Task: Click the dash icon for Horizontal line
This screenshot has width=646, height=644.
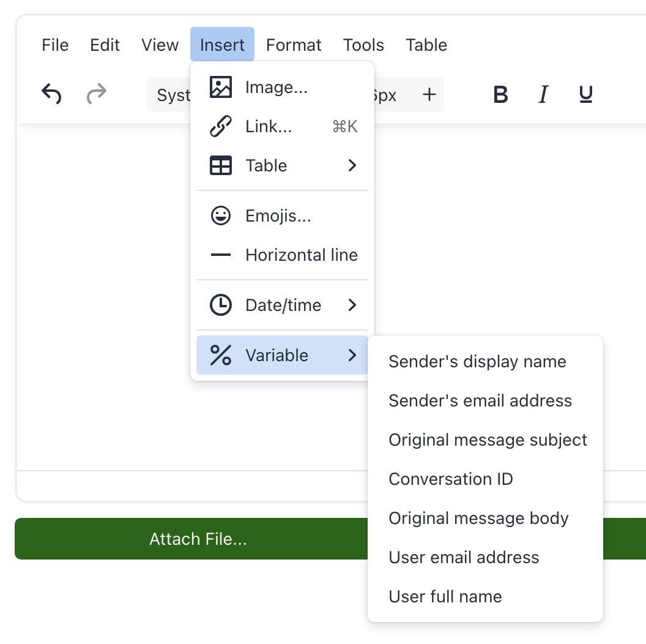Action: pyautogui.click(x=221, y=255)
